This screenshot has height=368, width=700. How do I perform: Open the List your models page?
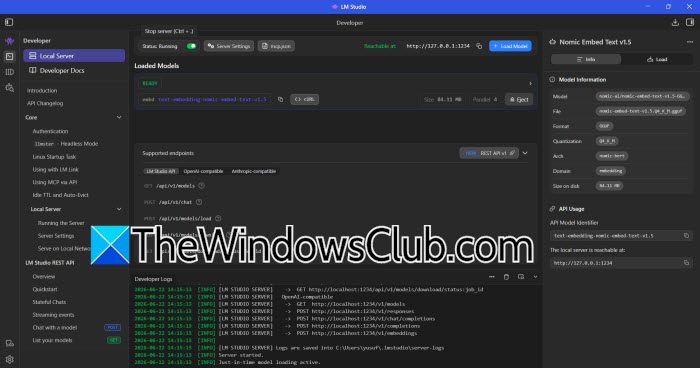[x=52, y=340]
